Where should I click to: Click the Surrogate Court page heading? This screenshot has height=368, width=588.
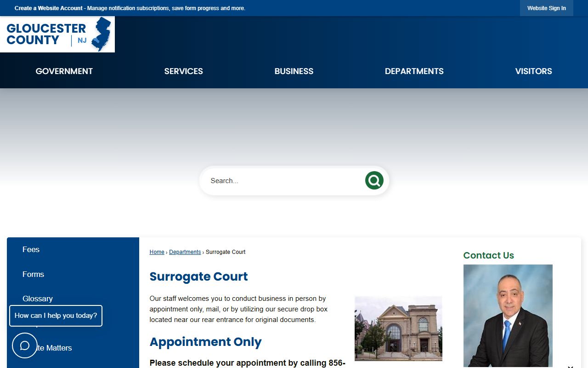(x=198, y=276)
